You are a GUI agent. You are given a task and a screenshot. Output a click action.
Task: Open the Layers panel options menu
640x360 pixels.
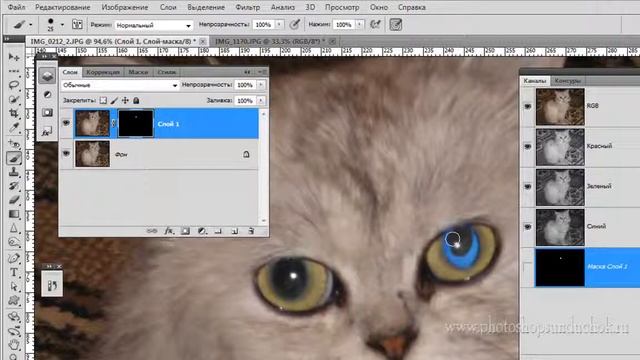(262, 72)
